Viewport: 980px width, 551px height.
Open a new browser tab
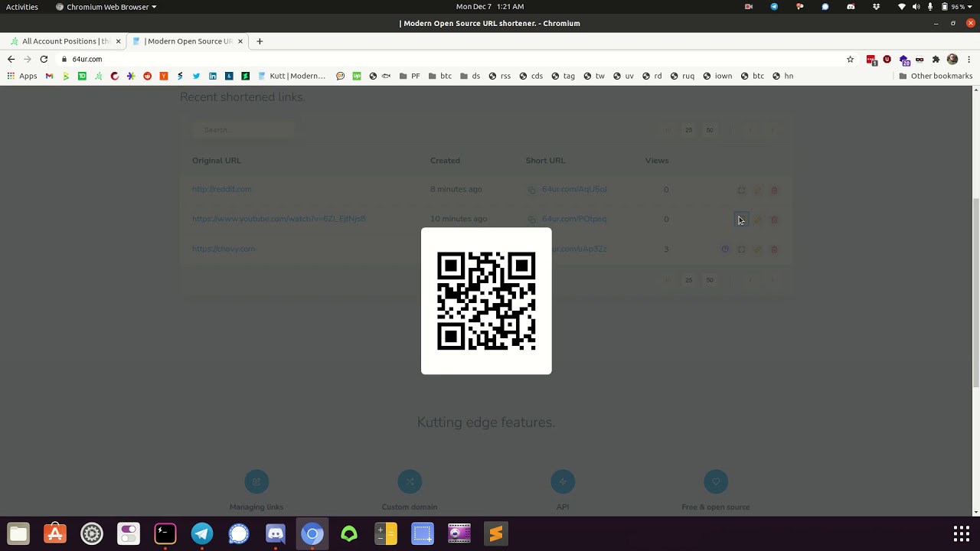260,41
